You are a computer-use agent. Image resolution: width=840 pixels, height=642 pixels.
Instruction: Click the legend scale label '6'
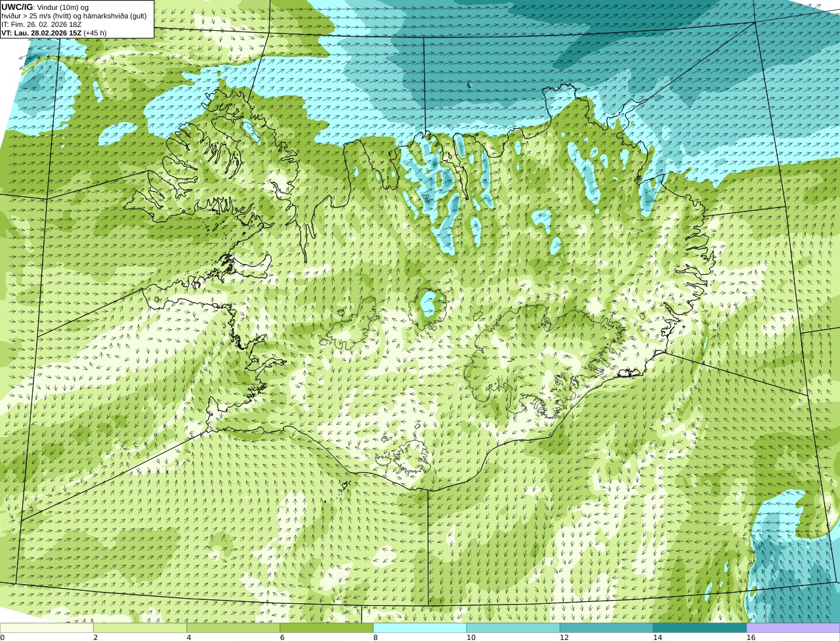(x=282, y=637)
